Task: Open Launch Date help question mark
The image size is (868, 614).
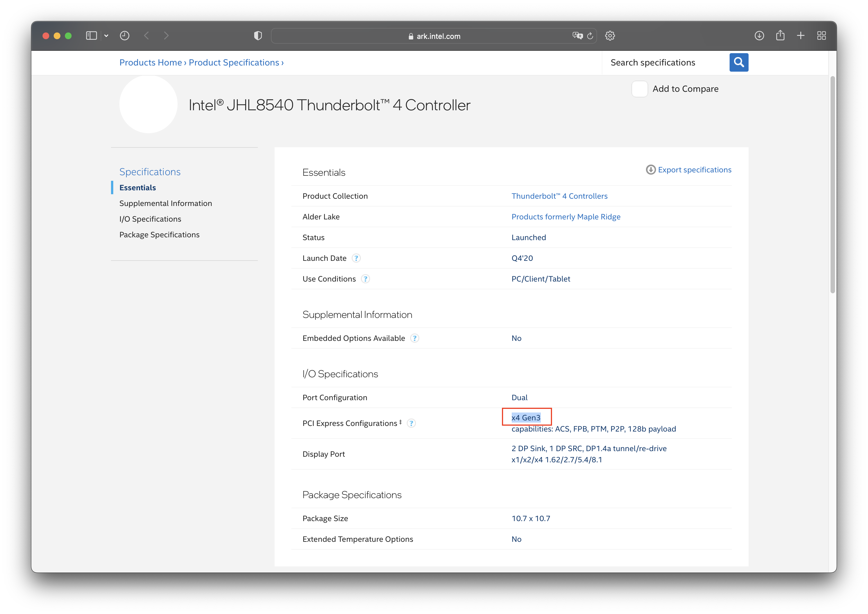Action: pos(356,258)
